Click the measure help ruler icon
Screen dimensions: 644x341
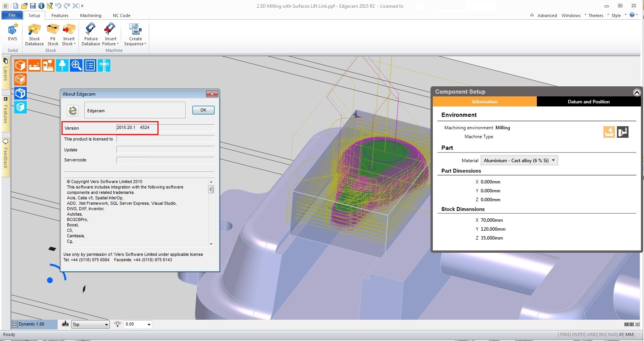(50, 6)
